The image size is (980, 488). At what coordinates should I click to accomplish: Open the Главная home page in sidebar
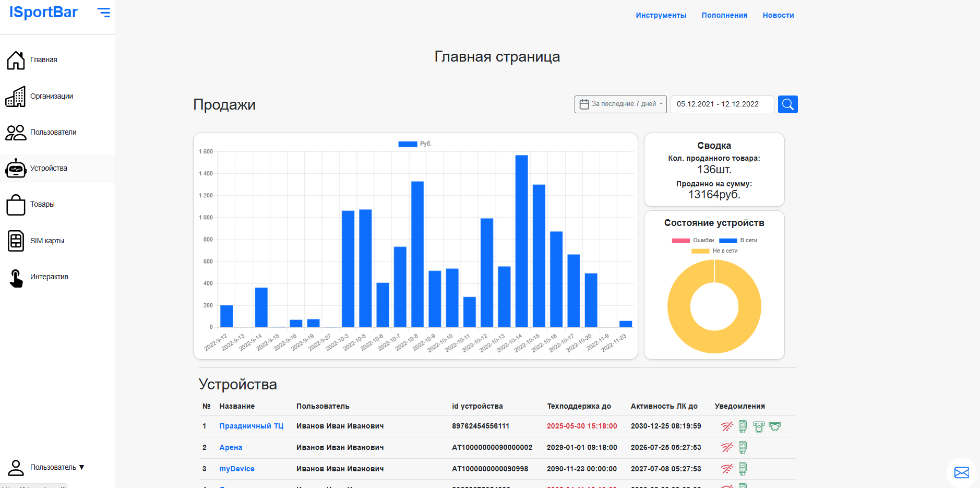57,59
